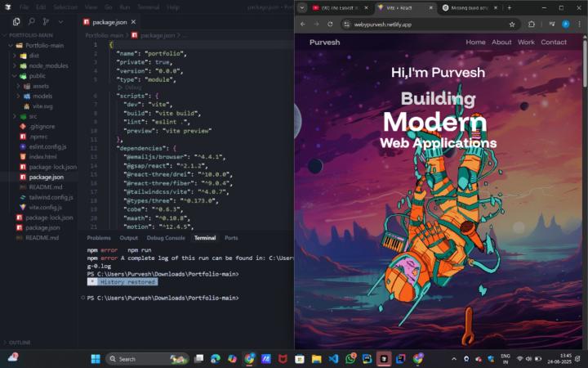588x368 pixels.
Task: Open the Terminal menu
Action: point(148,7)
